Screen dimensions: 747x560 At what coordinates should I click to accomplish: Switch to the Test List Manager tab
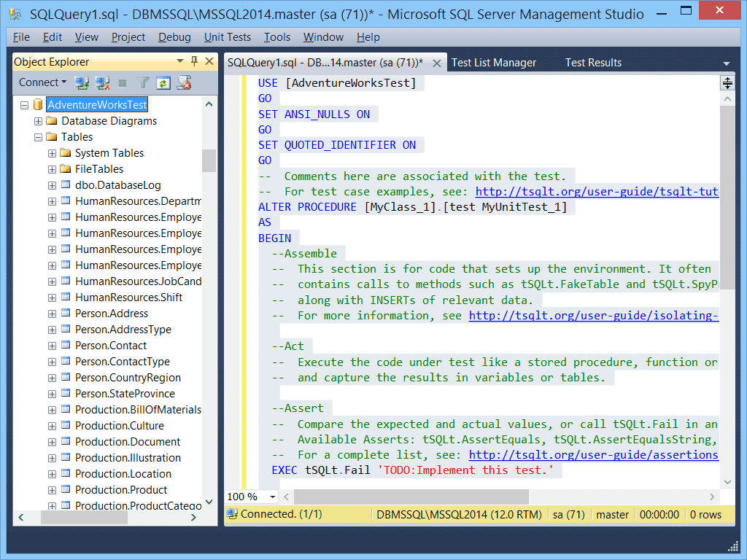pos(494,63)
